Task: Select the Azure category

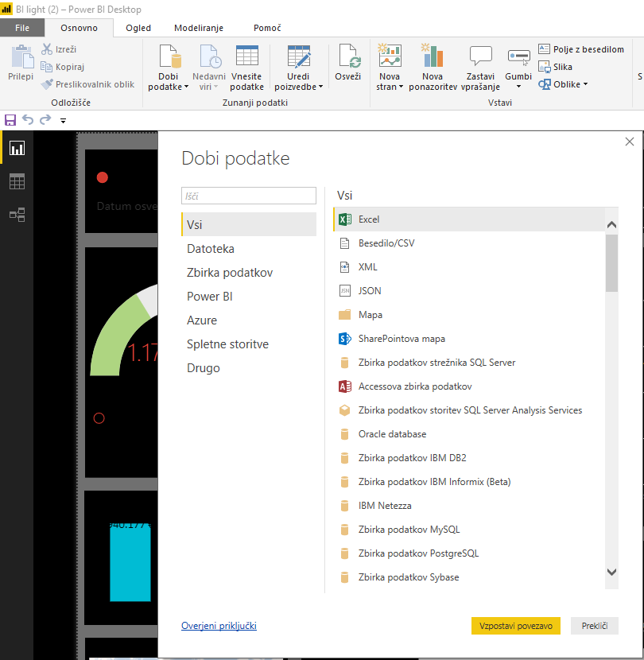Action: coord(249,320)
